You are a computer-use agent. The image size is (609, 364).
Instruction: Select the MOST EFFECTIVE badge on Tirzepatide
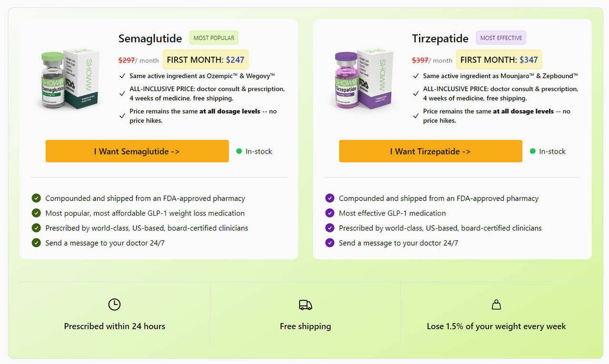pyautogui.click(x=501, y=37)
